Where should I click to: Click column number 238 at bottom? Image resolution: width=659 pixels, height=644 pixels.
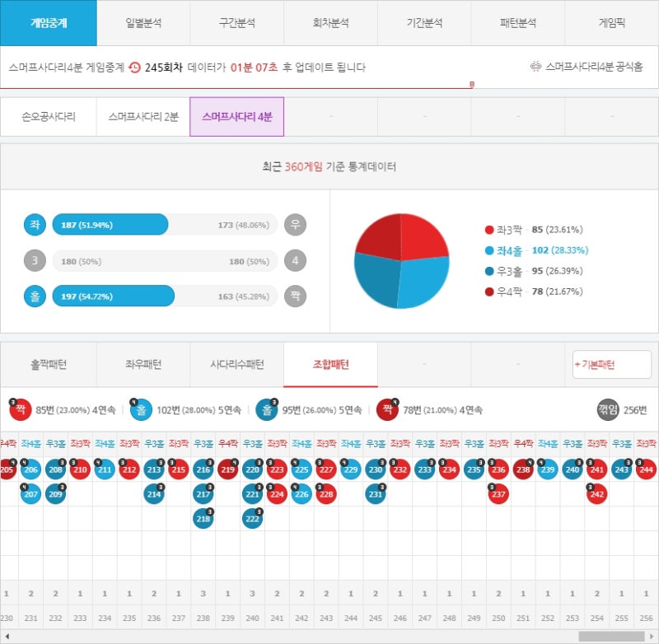203,618
